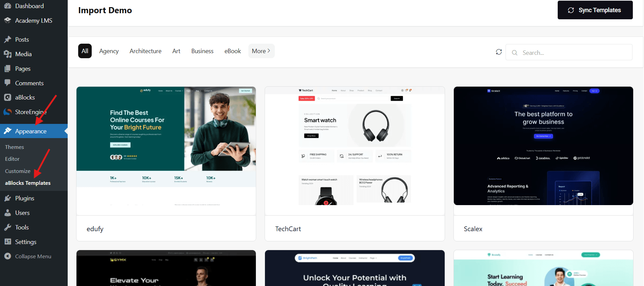This screenshot has height=286, width=644.
Task: Click the Appearance menu label
Action: click(x=31, y=131)
